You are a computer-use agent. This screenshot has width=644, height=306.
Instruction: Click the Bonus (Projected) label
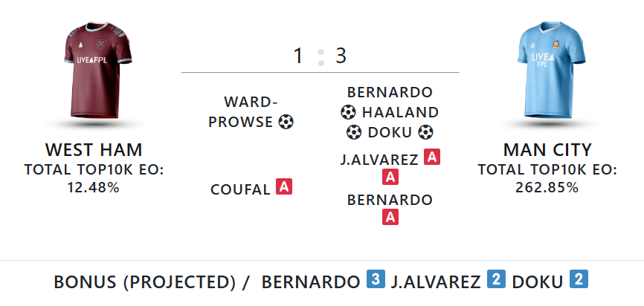(144, 281)
